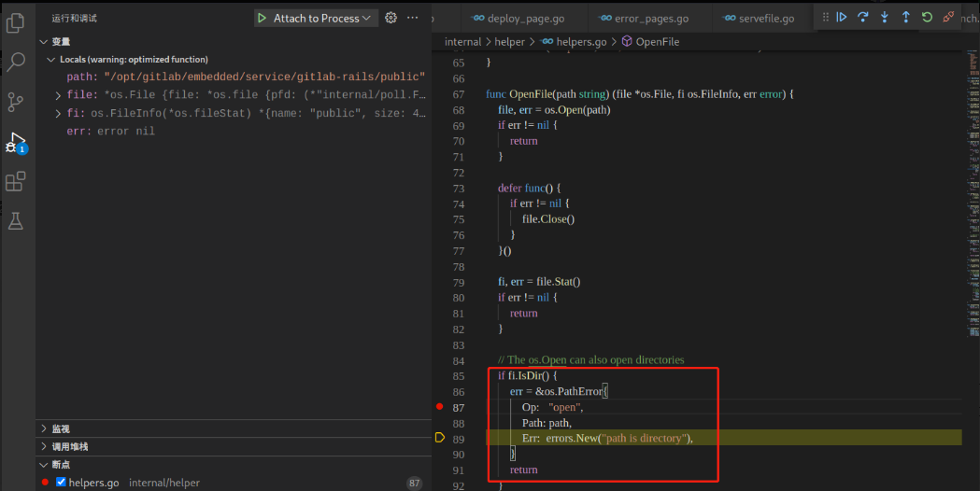Screen dimensions: 980x491
Task: Click internal in breadcrumb
Action: [x=462, y=42]
